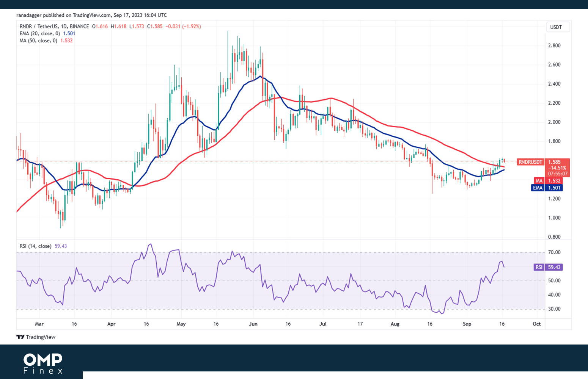Click the Aug date label on time axis
Viewport: 588px width, 379px height.
point(395,324)
